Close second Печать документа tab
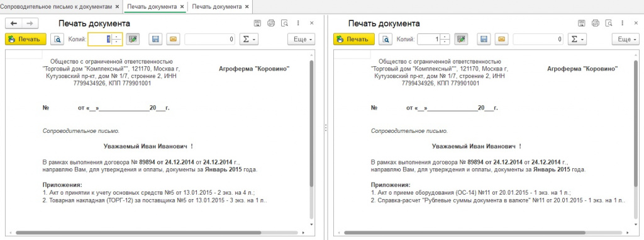This screenshot has height=240, width=644. [x=247, y=7]
